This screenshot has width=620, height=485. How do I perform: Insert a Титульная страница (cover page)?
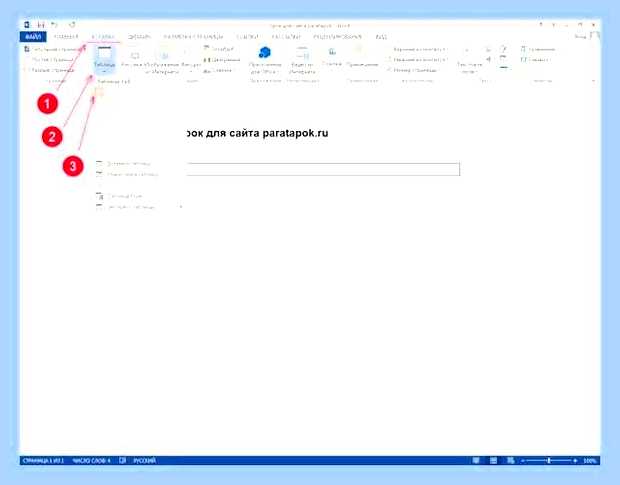point(51,49)
